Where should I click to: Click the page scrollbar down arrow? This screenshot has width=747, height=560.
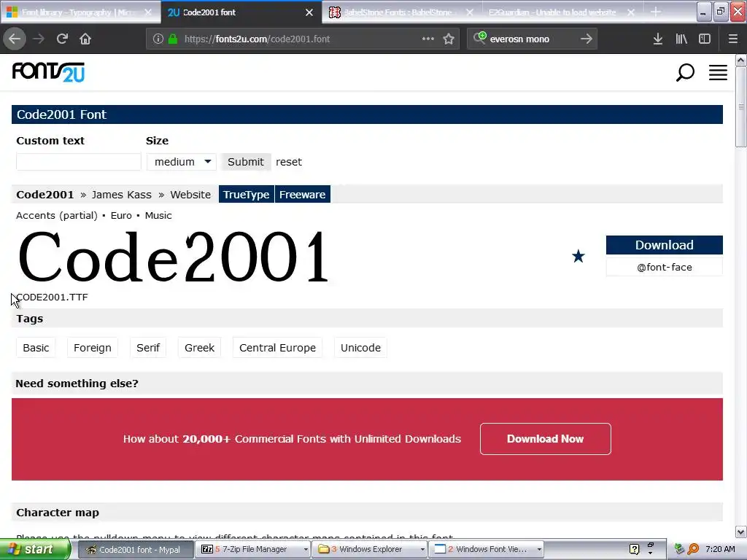[x=741, y=532]
